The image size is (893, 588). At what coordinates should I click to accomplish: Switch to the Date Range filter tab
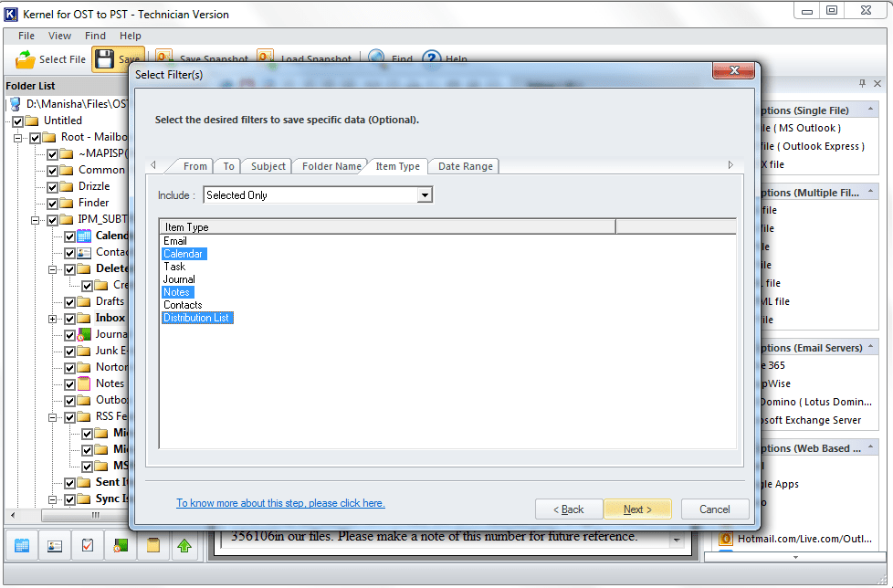point(466,166)
